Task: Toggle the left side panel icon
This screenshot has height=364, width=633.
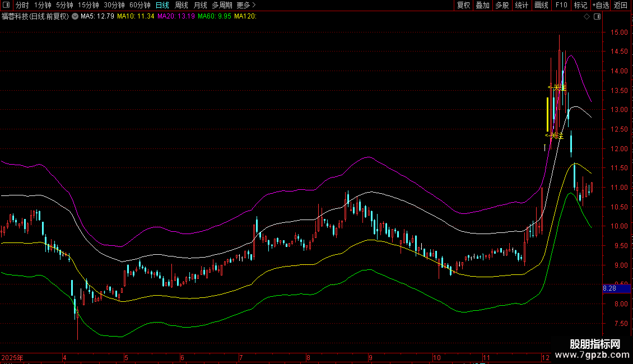Action: 6,5
